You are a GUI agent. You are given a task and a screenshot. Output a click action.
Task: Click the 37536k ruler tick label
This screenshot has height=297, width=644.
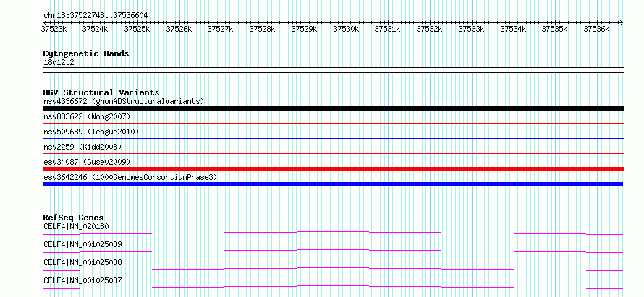point(596,29)
